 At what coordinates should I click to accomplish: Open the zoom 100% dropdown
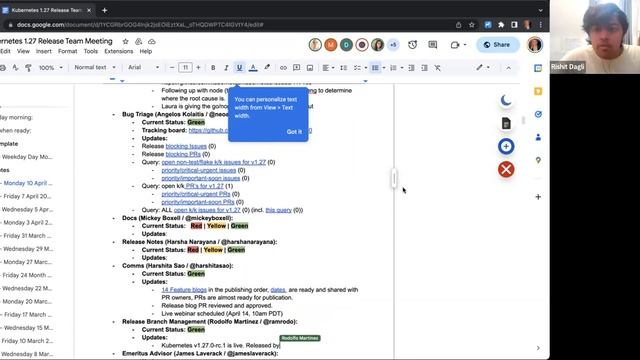[51, 68]
